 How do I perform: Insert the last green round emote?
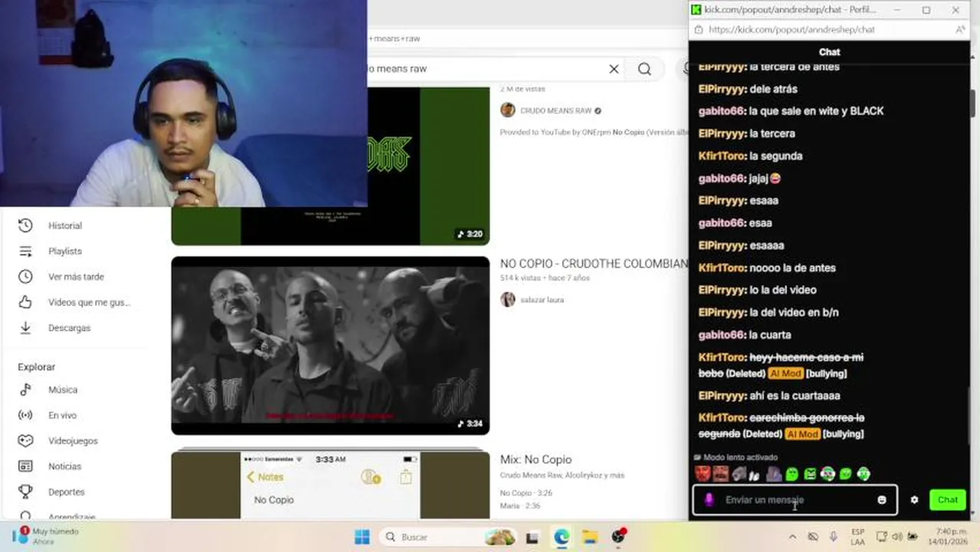coord(863,475)
